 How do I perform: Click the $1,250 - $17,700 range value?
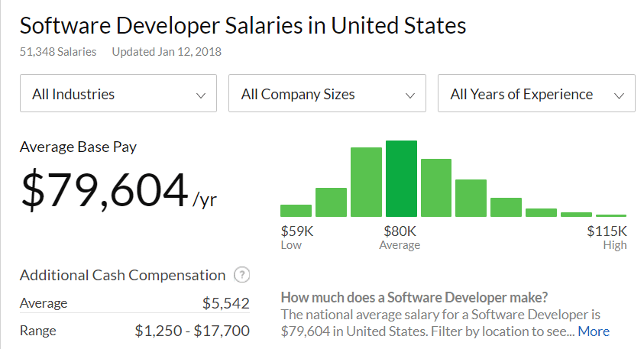pyautogui.click(x=192, y=331)
